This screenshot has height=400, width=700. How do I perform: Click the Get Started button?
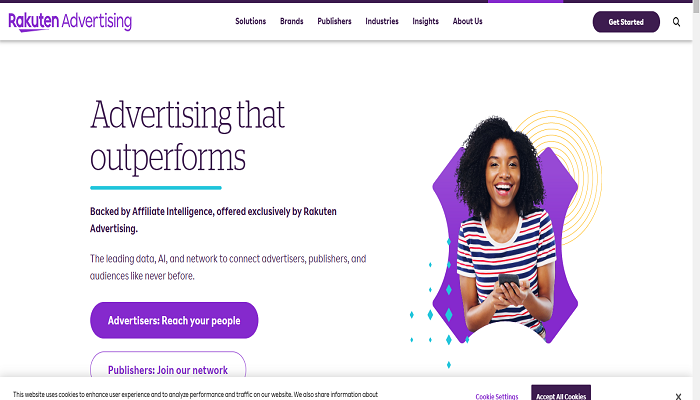pyautogui.click(x=626, y=22)
